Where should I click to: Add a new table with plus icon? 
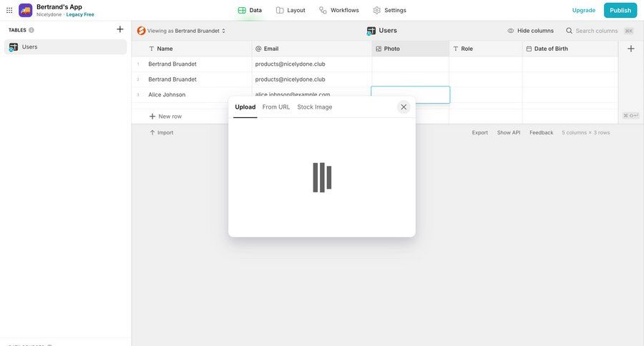(x=119, y=29)
